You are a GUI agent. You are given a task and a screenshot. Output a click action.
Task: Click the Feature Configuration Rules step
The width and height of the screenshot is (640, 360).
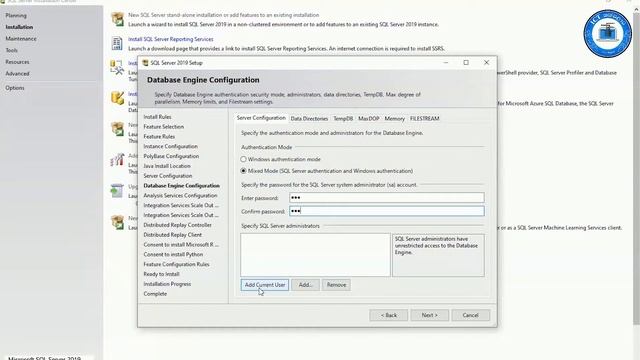pos(176,264)
